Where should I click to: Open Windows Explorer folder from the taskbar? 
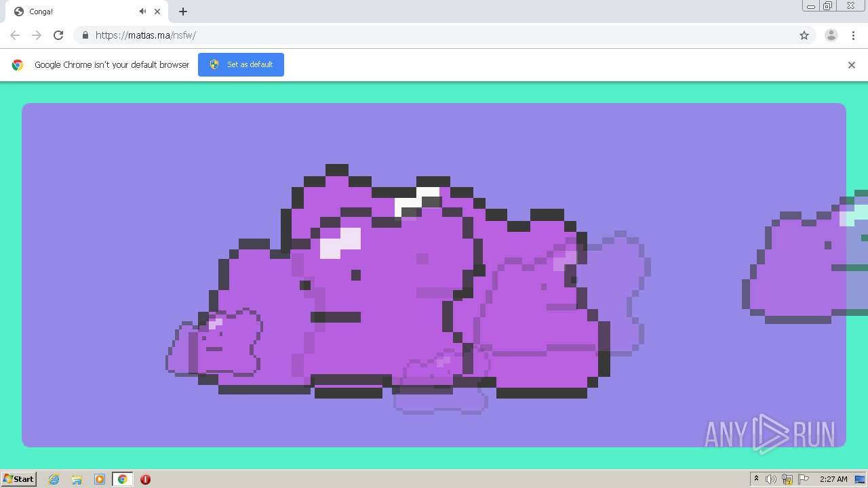(77, 479)
